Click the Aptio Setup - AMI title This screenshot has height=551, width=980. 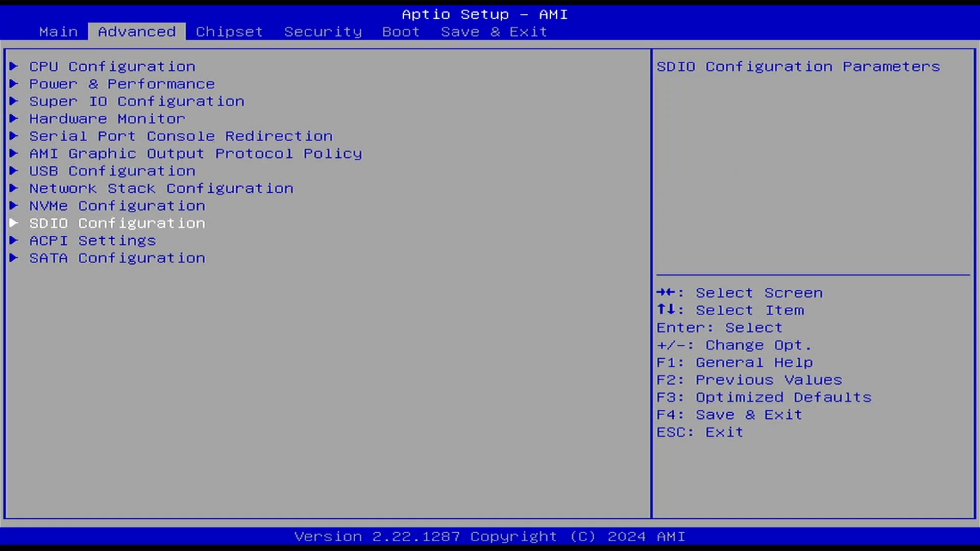484,14
